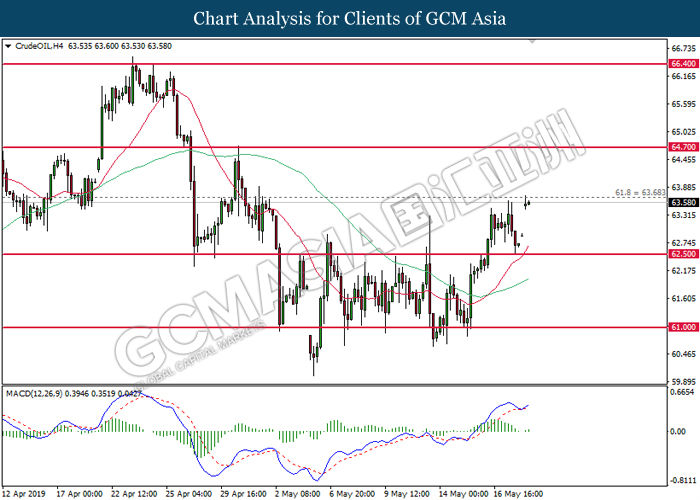Select the CrudeOIL,H4 symbol label
700x500 pixels.
[x=39, y=46]
